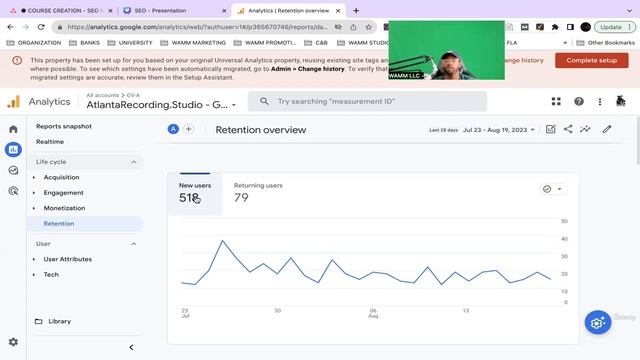Toggle the Edit comparisons icon
The height and width of the screenshot is (360, 640).
pyautogui.click(x=550, y=129)
